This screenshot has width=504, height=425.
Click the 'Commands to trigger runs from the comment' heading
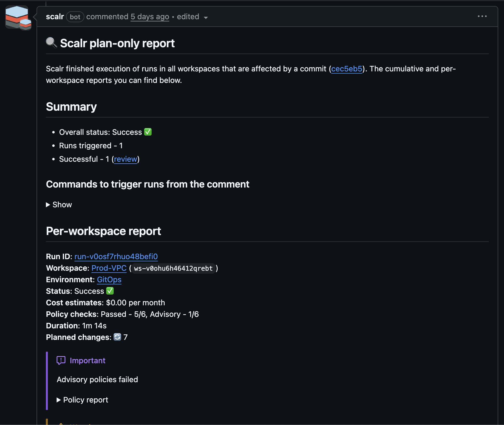148,184
